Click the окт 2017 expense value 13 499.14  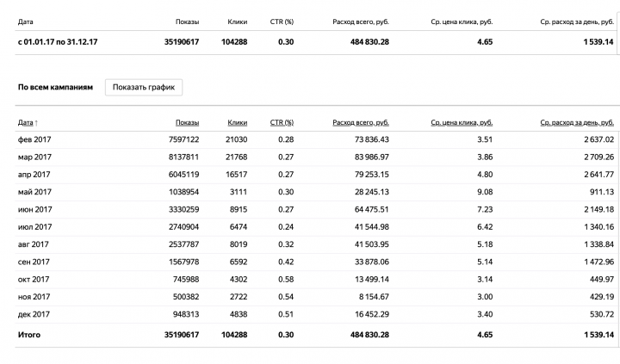(x=372, y=280)
